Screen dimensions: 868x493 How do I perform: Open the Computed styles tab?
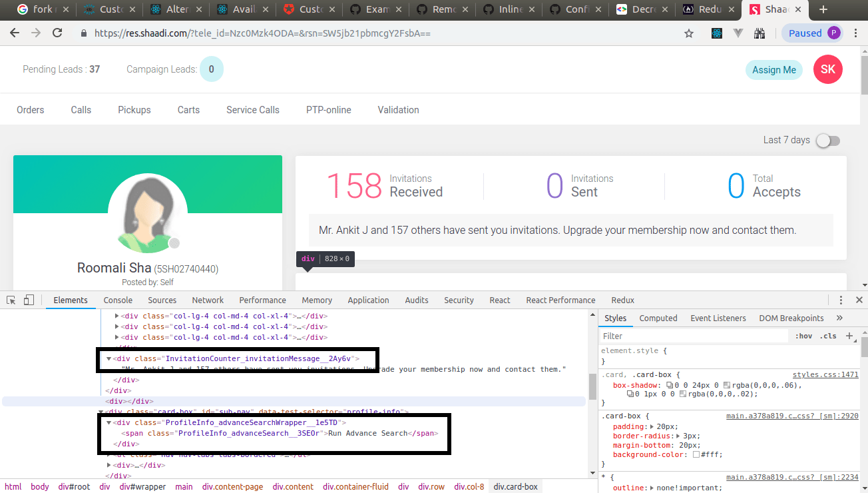click(x=658, y=318)
